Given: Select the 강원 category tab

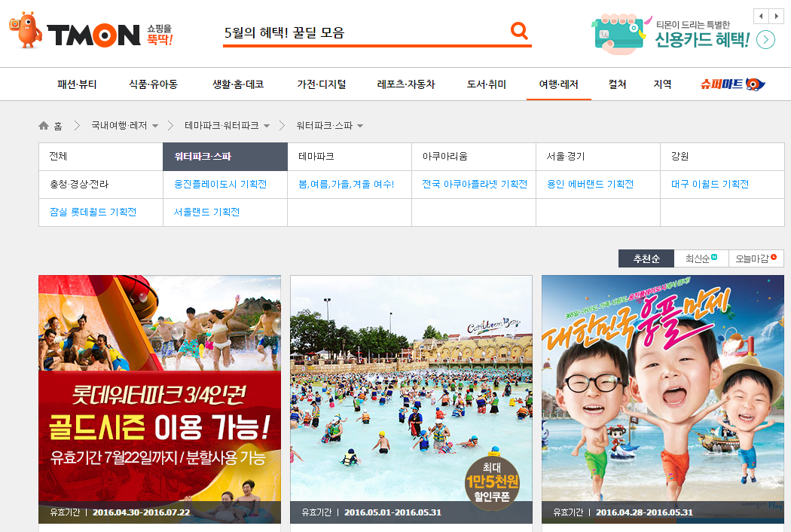Looking at the screenshot, I should (722, 157).
